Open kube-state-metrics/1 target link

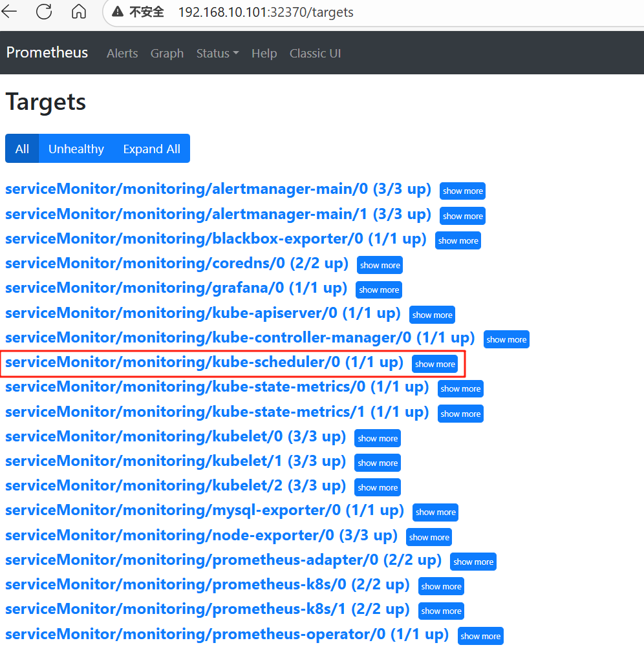[217, 412]
